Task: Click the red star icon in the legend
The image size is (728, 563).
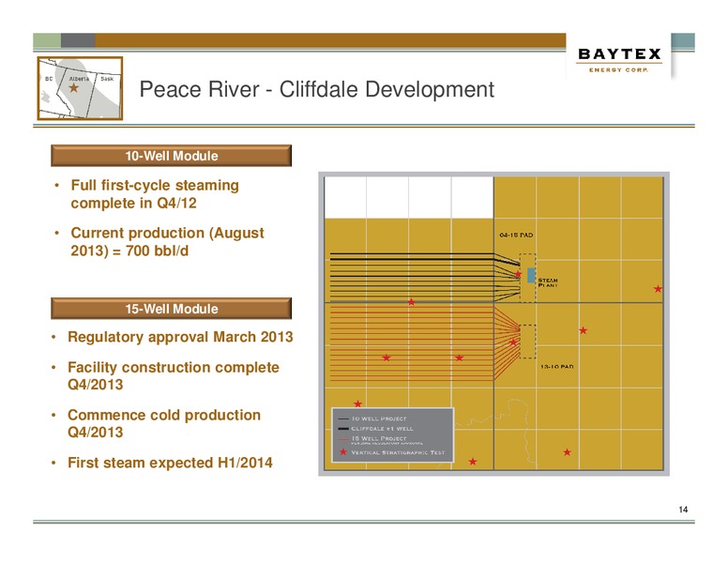Action: click(343, 451)
